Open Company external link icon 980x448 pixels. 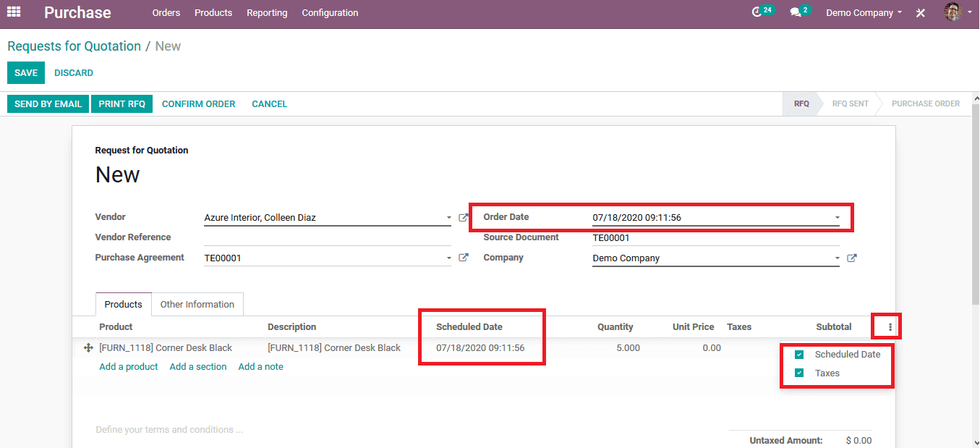[x=852, y=258]
